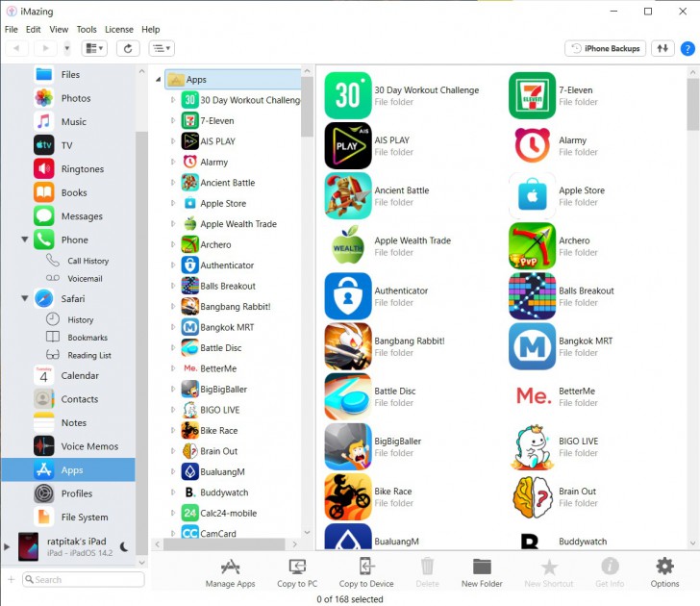Open Notes section in sidebar
Screen dimensions: 700x606
coord(74,423)
